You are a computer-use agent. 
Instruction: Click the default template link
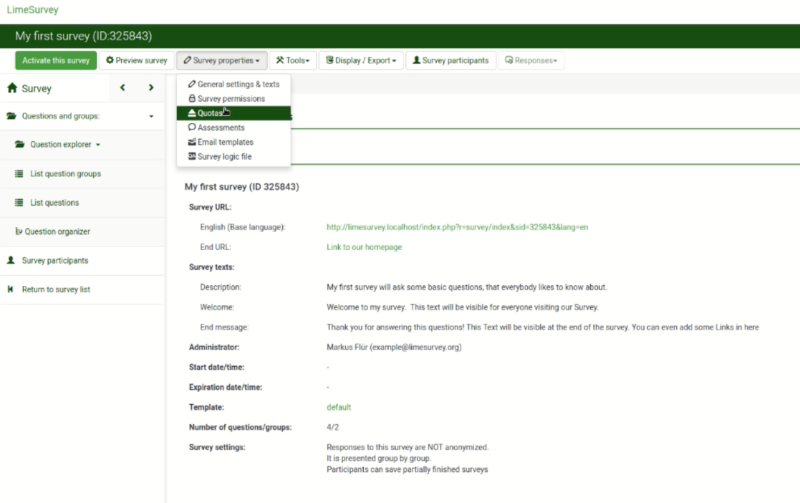click(x=339, y=407)
